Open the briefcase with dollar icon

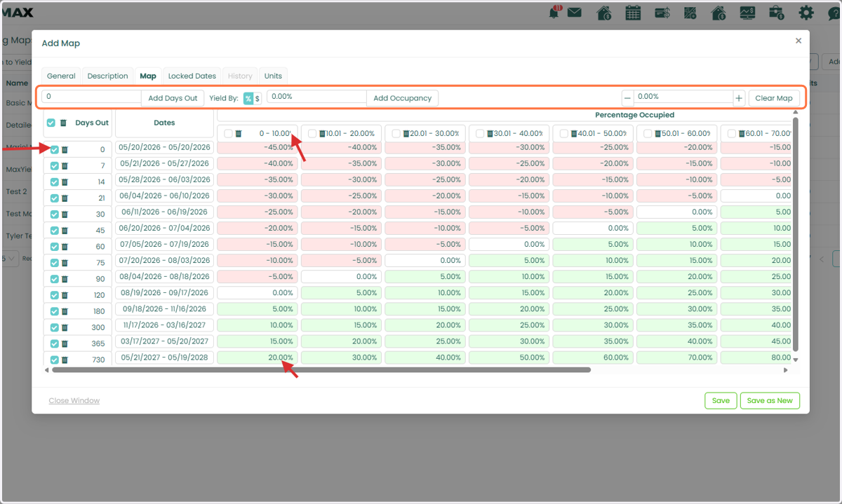coord(776,13)
